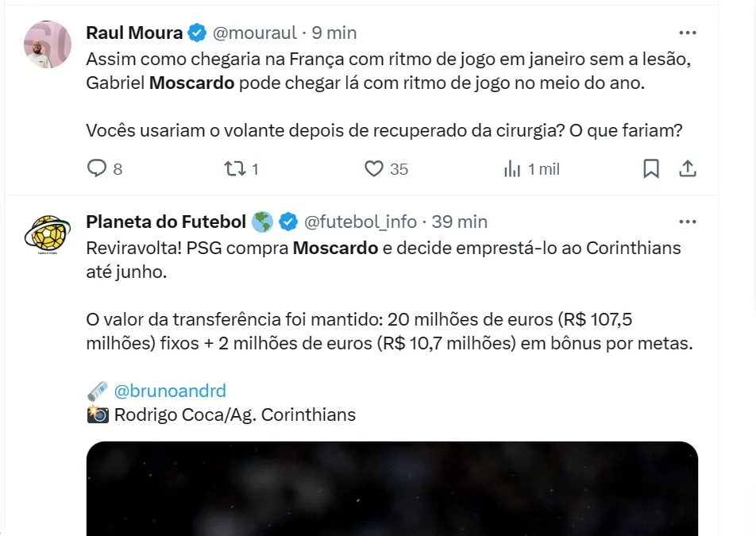Open the tweet's 9 min timestamp
756x536 pixels.
[334, 33]
